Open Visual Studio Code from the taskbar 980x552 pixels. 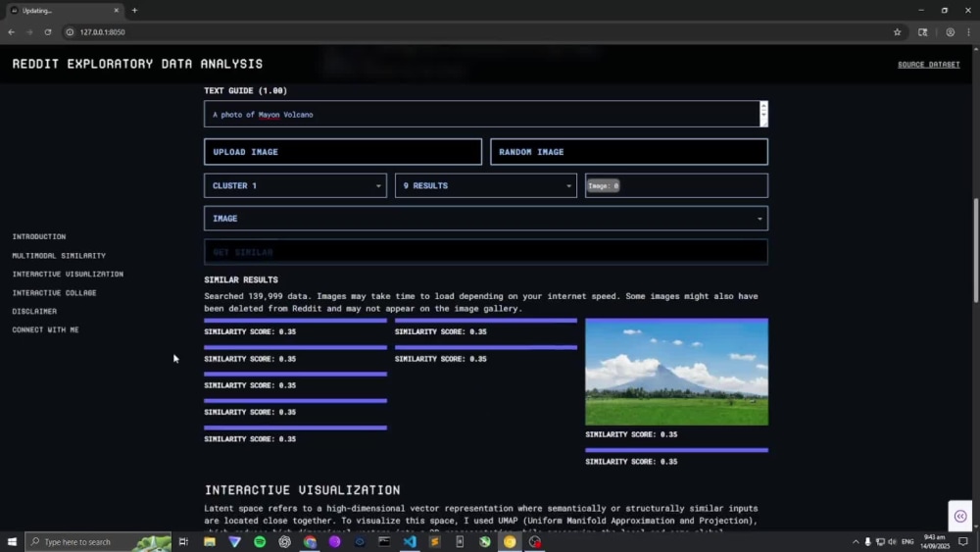pos(410,541)
